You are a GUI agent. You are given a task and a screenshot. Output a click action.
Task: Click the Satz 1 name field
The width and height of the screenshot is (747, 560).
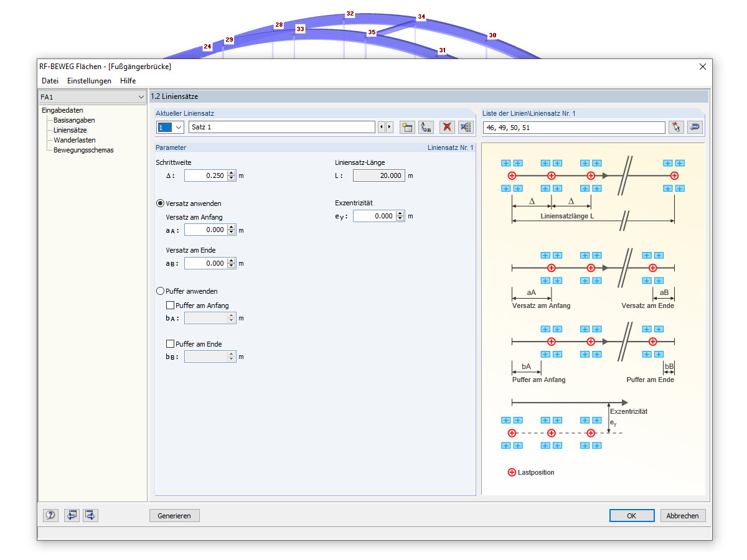coord(282,127)
